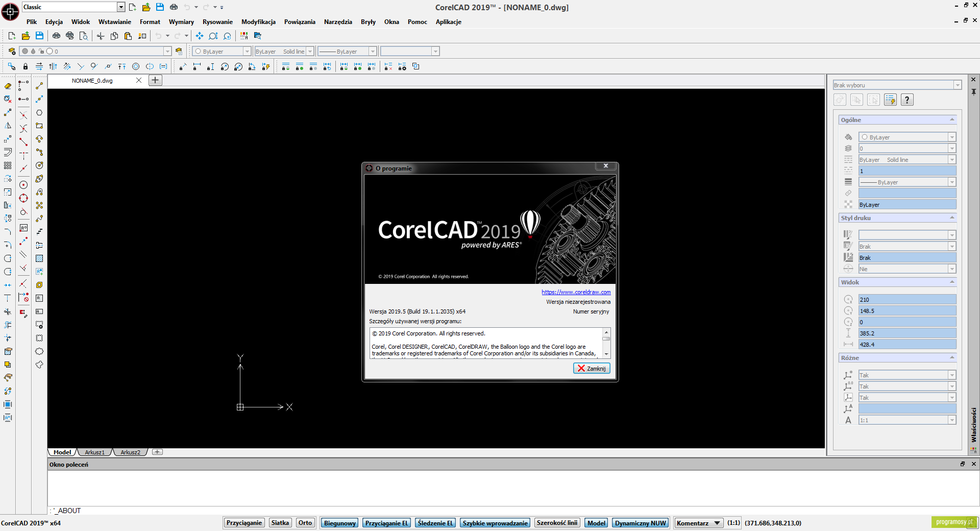Open the ByLayer color field in properties panel
Viewport: 980px width, 531px height.
pyautogui.click(x=907, y=137)
